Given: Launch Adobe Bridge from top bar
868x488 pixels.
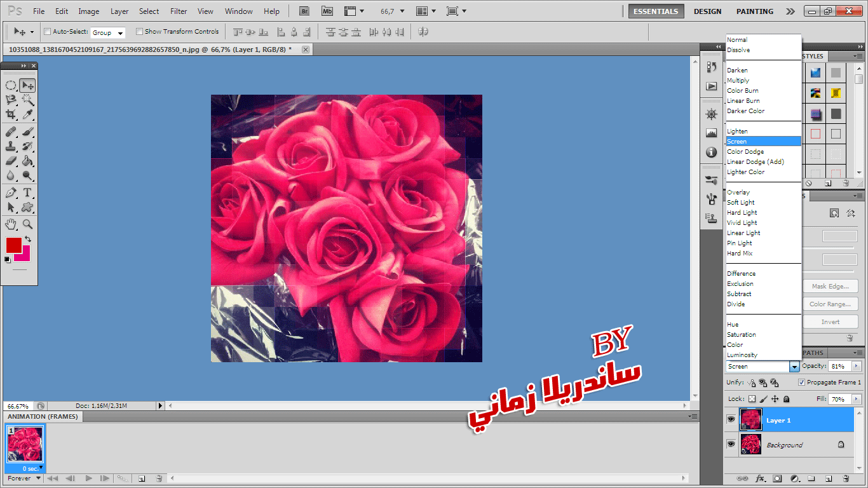Looking at the screenshot, I should 304,11.
